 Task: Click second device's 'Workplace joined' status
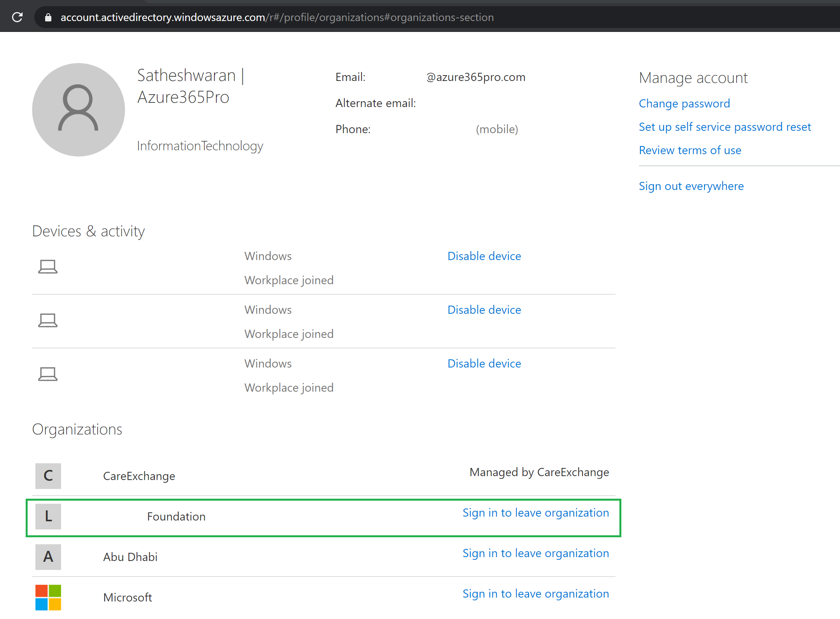(289, 334)
